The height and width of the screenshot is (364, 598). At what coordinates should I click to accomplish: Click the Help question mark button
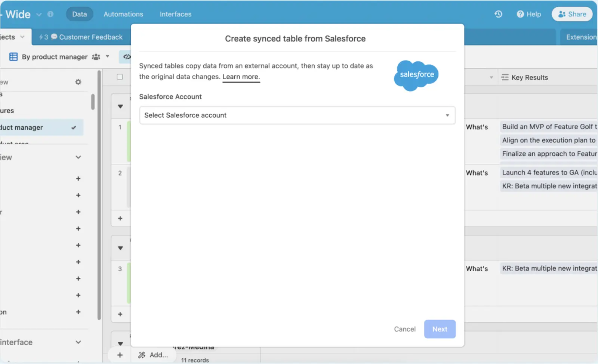(529, 14)
